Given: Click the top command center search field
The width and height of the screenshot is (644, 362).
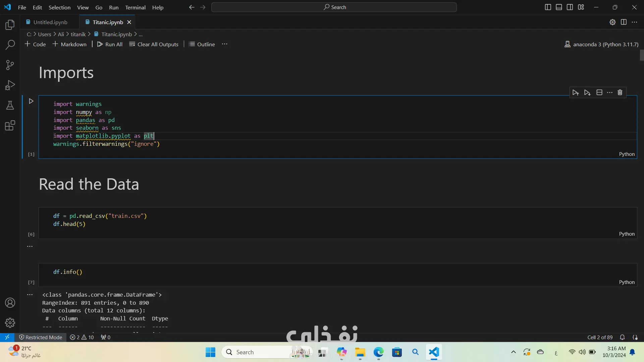Looking at the screenshot, I should click(x=334, y=7).
